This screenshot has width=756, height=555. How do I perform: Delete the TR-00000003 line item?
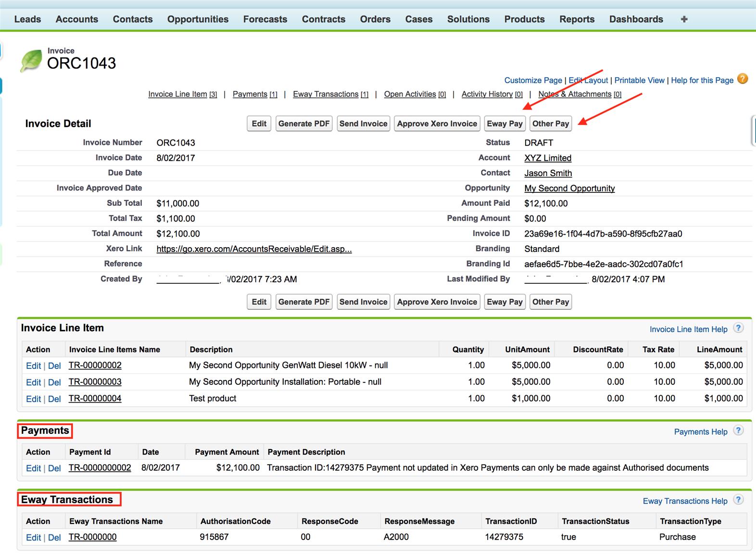tap(54, 383)
